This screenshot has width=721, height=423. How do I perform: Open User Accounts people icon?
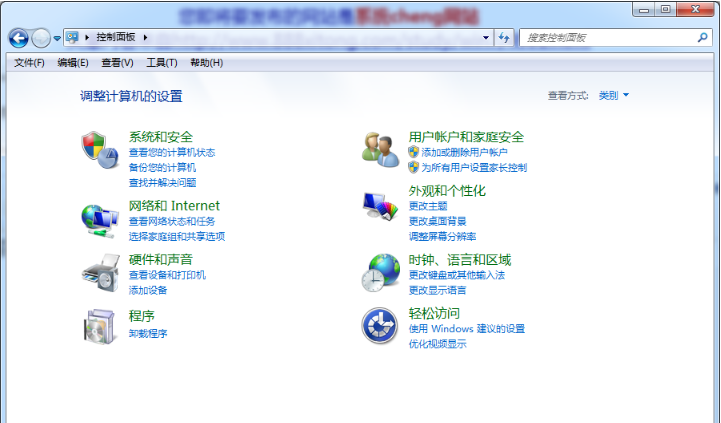coord(380,149)
